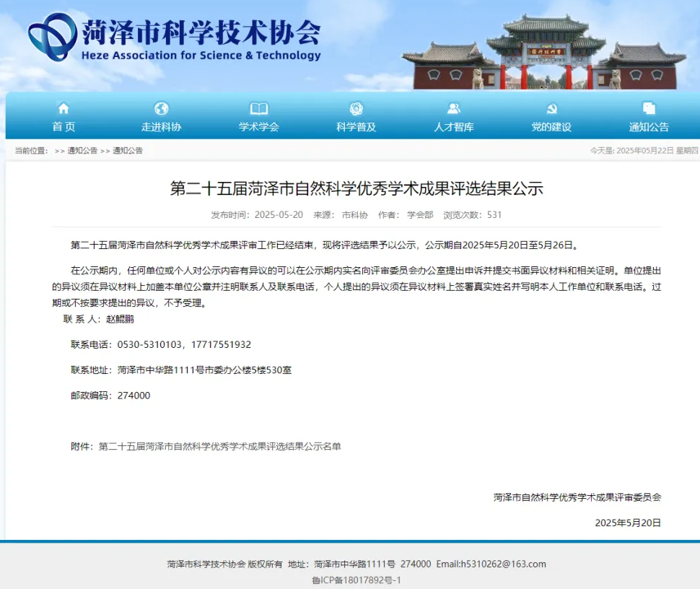The image size is (700, 589).
Task: Open the 首页 navigation menu item
Action: coord(64,127)
